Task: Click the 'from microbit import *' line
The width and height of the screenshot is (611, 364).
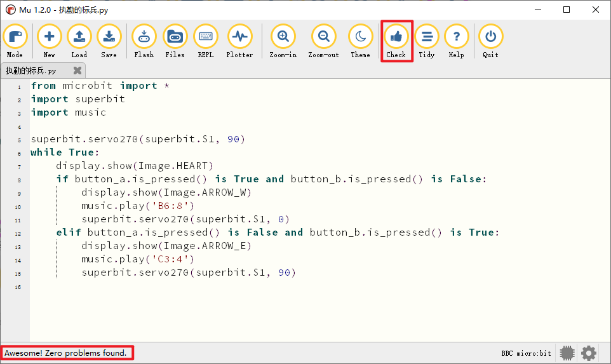Action: click(100, 86)
